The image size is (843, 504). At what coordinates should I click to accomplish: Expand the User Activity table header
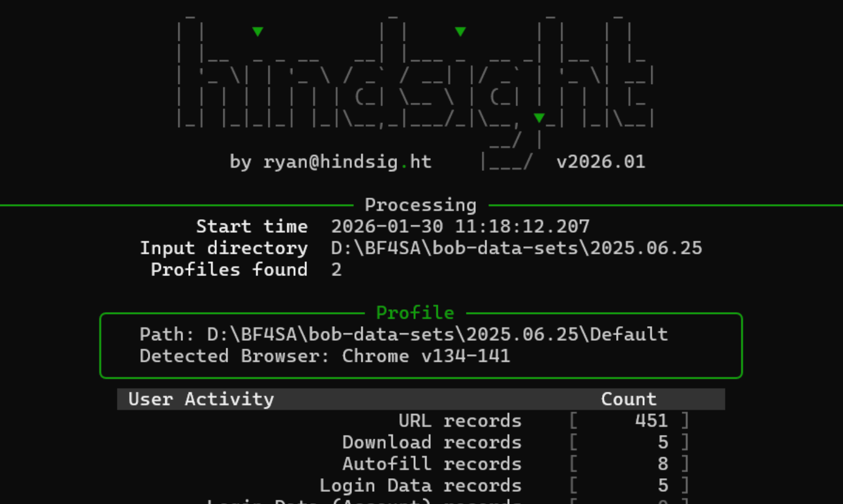tap(202, 399)
